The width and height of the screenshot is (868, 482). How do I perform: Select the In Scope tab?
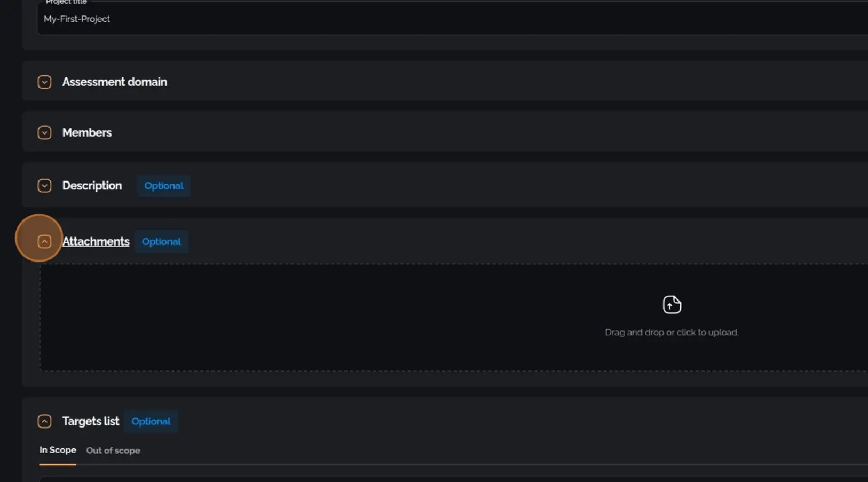coord(57,450)
